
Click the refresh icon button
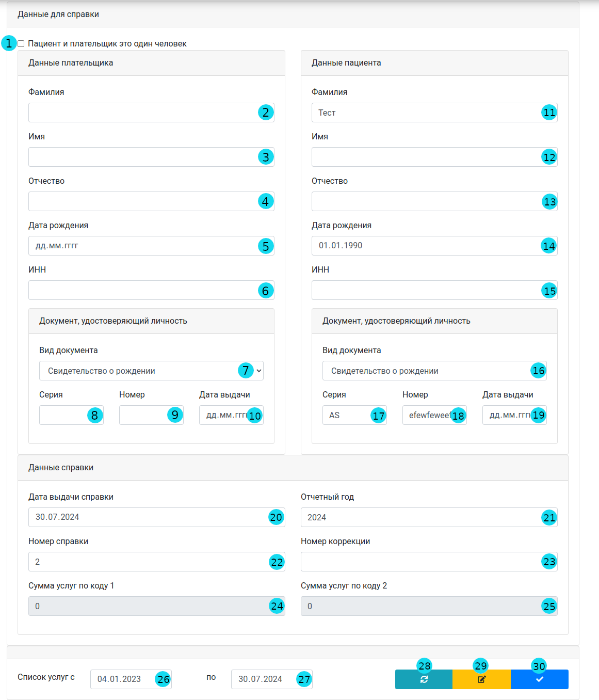pos(424,679)
